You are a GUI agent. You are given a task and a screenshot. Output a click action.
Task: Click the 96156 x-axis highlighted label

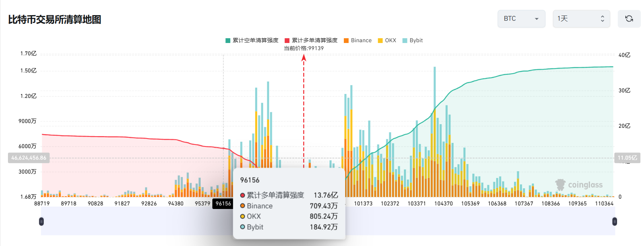[x=223, y=203]
